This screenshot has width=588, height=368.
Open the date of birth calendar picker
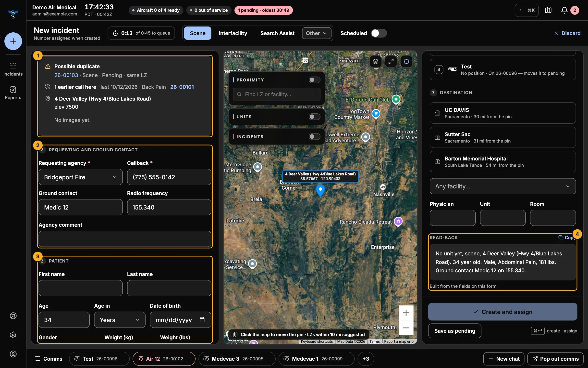tap(202, 320)
